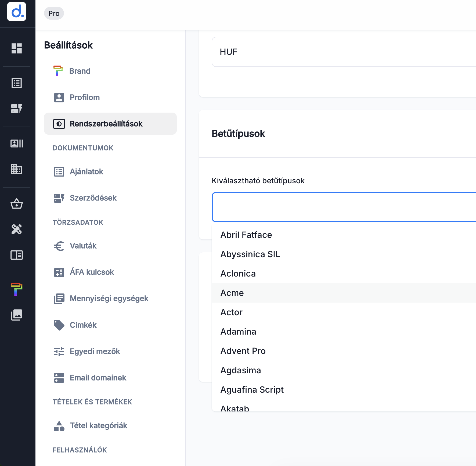476x466 pixels.
Task: Click the company building sidebar icon
Action: click(17, 169)
